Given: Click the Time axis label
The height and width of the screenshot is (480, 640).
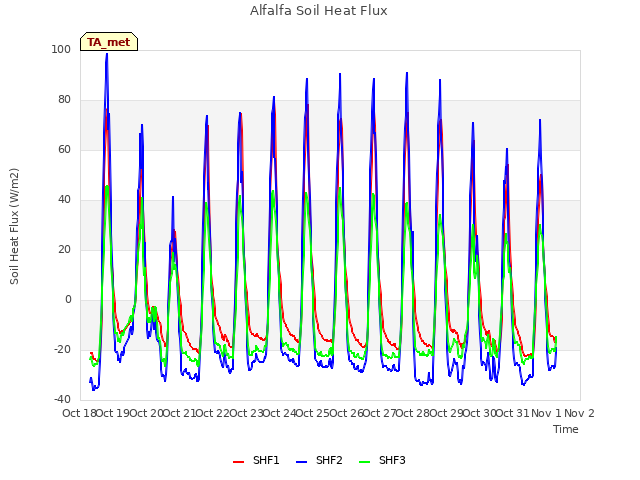Looking at the screenshot, I should pyautogui.click(x=566, y=429).
